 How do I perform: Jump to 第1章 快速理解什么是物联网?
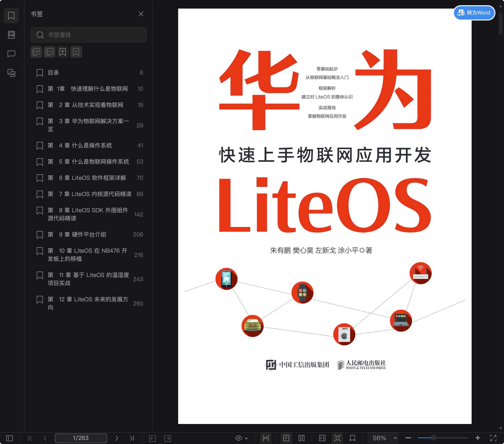point(89,89)
